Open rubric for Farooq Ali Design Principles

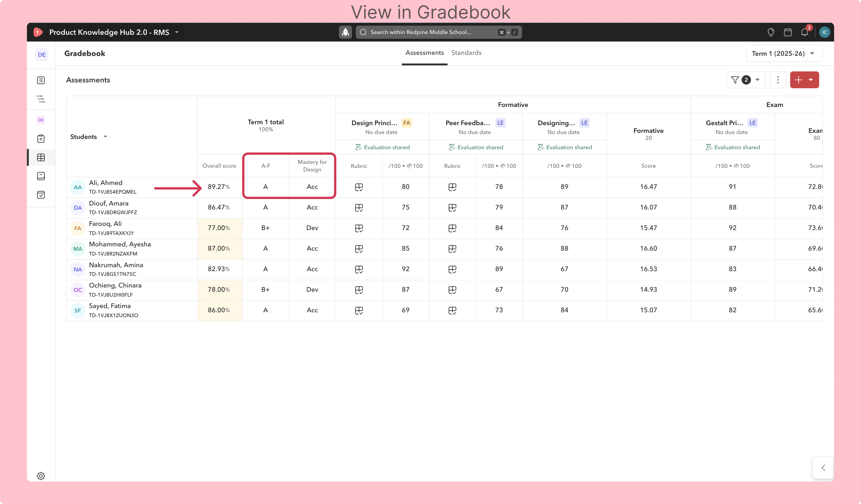point(359,228)
